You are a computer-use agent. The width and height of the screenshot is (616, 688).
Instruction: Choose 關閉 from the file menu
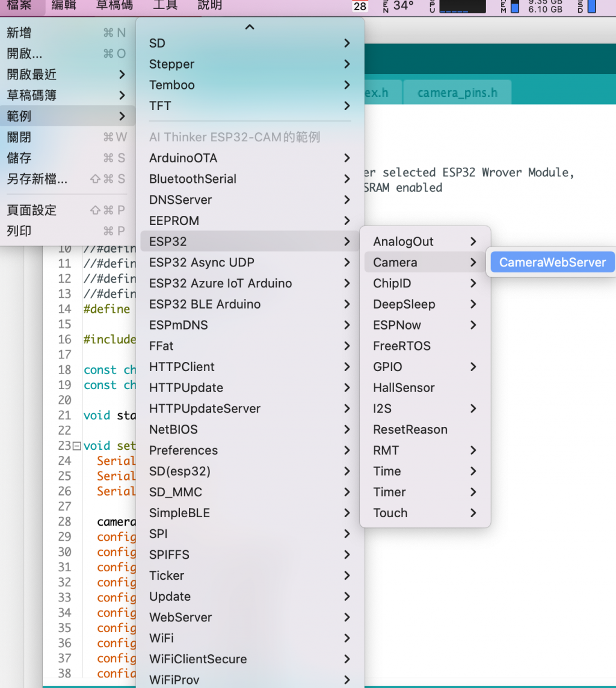coord(67,137)
